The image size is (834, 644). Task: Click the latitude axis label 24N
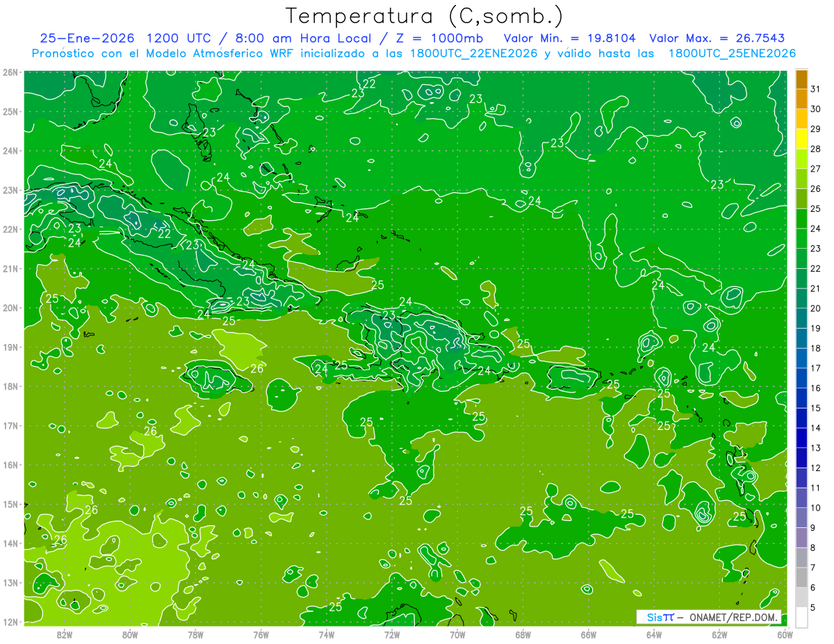click(x=10, y=151)
